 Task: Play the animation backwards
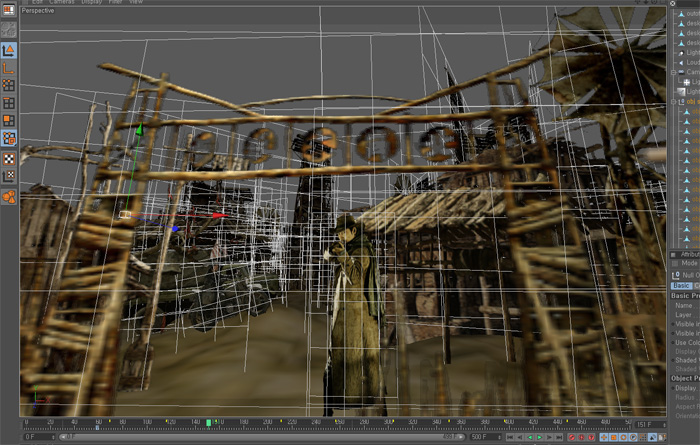point(530,437)
